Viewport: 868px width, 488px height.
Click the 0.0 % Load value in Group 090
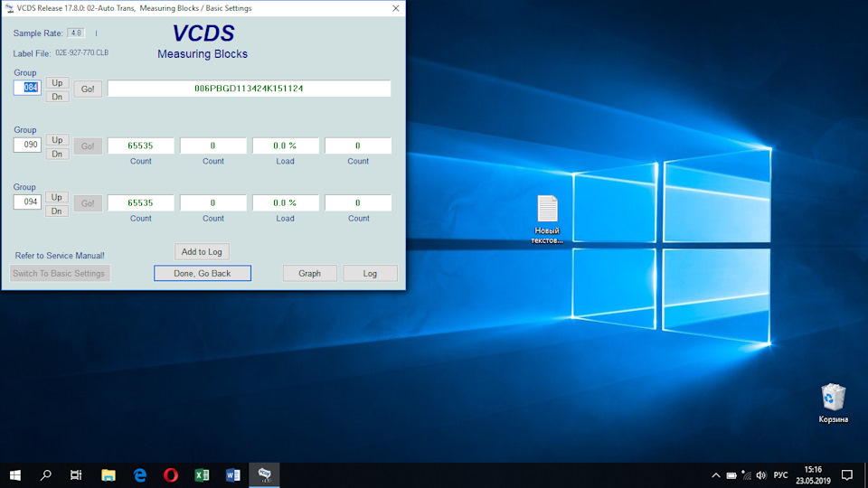point(285,145)
